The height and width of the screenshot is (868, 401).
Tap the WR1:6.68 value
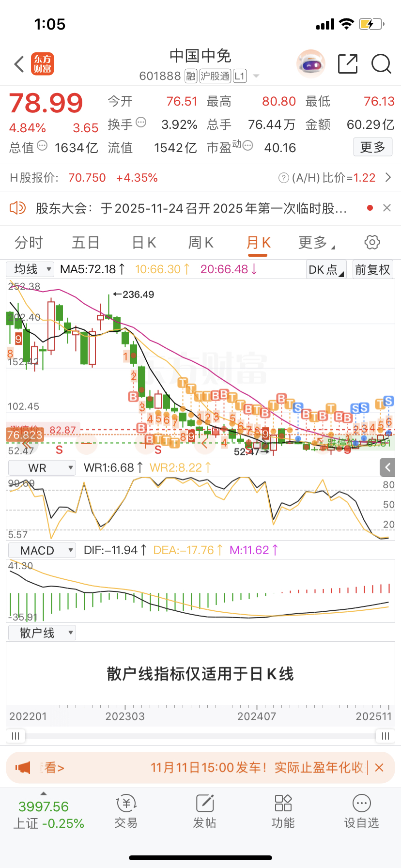point(113,468)
